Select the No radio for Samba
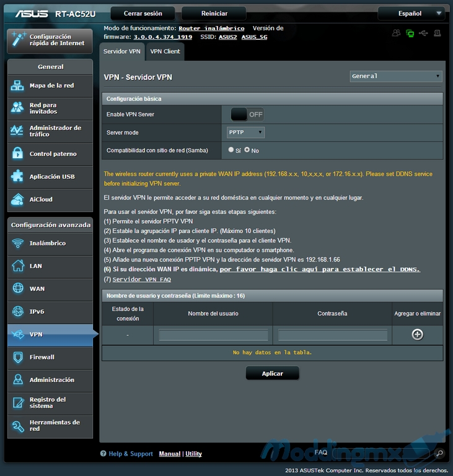The image size is (453, 476). [247, 150]
